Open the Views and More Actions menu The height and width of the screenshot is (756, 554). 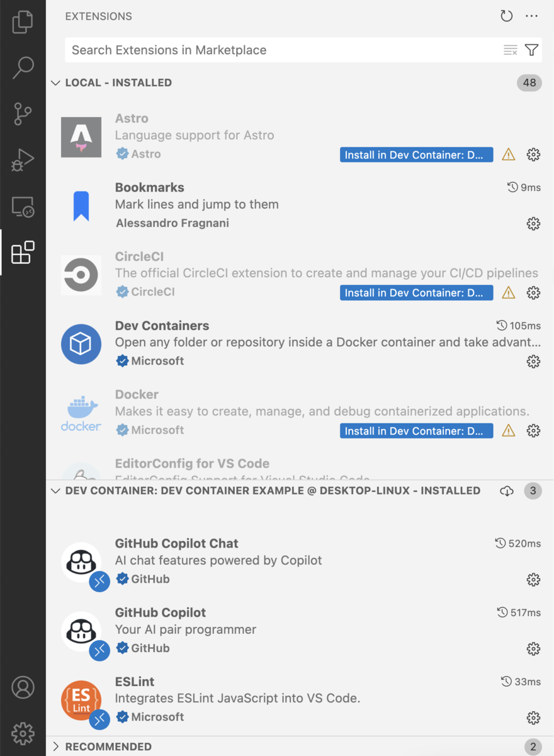(x=532, y=16)
